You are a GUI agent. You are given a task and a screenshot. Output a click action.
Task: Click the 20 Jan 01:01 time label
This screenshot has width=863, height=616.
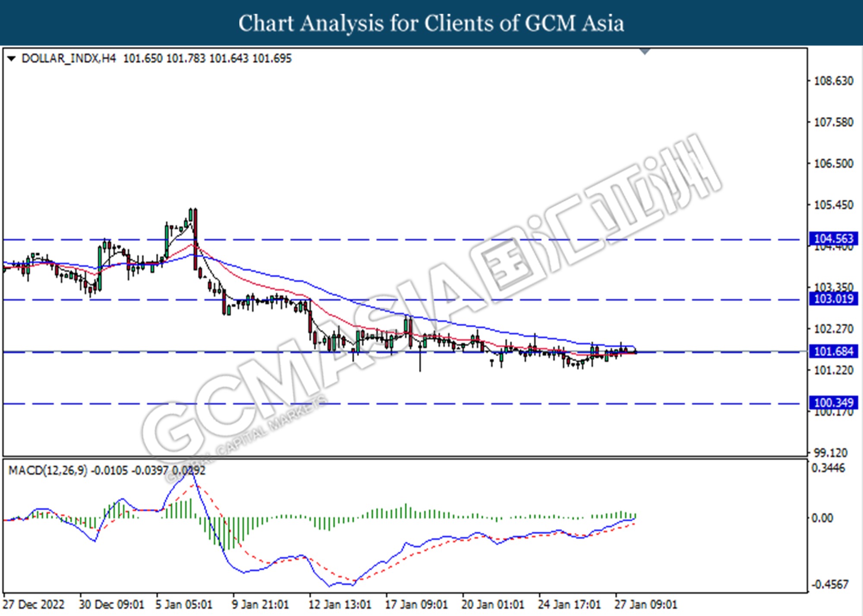[493, 605]
